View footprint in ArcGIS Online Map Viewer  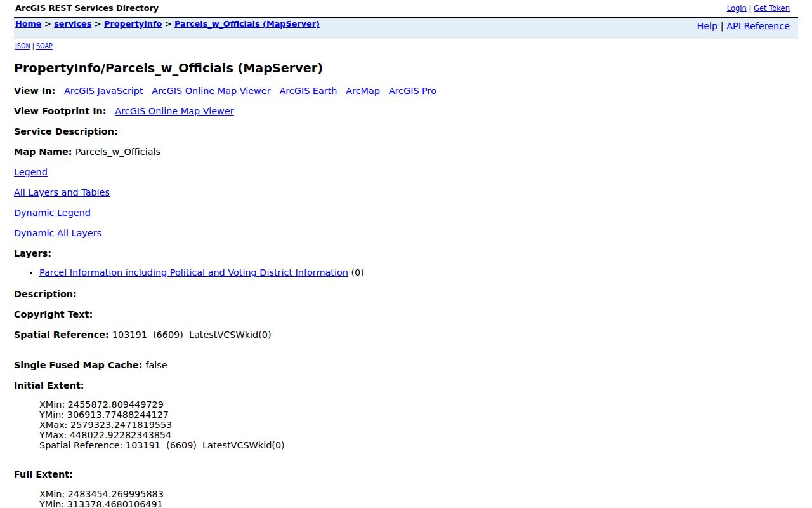point(174,111)
